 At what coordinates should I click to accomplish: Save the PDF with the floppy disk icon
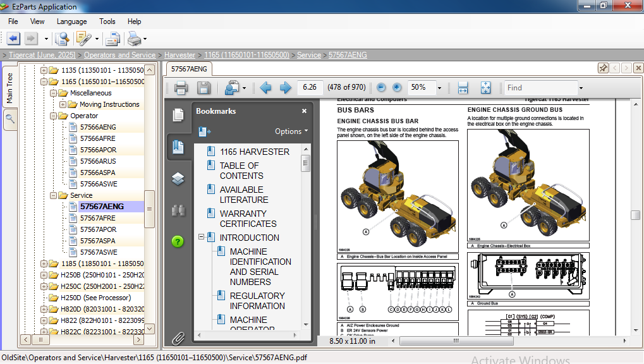point(204,87)
